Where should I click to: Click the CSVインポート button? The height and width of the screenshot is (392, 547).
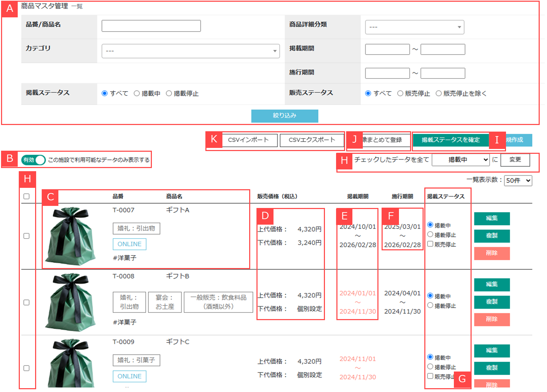click(x=248, y=140)
